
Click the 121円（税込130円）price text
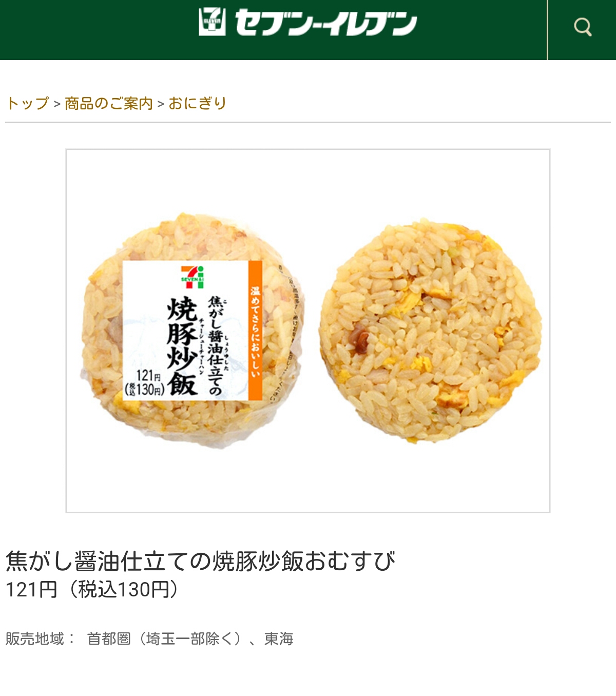click(x=92, y=589)
